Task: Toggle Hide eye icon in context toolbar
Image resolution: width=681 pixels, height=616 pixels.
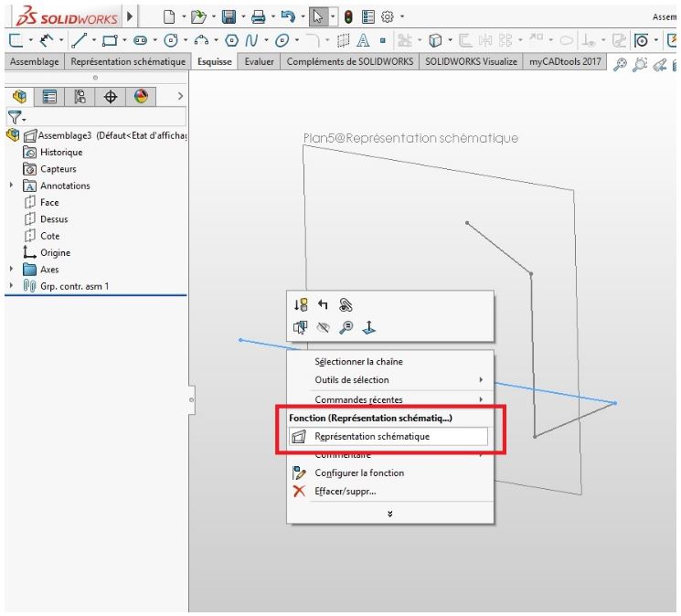Action: (323, 327)
